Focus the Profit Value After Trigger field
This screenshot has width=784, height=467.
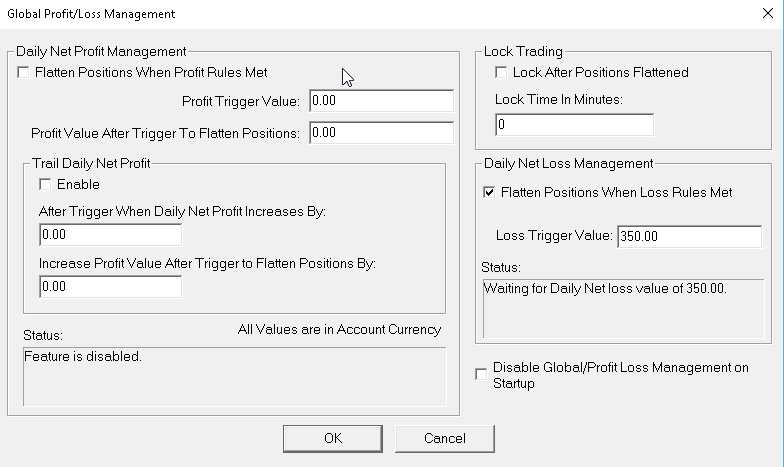381,133
